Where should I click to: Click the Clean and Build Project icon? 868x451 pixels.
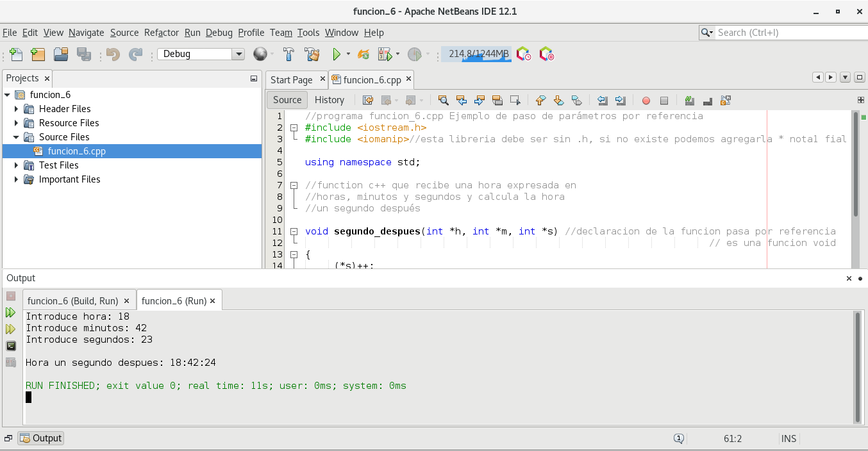tap(312, 54)
